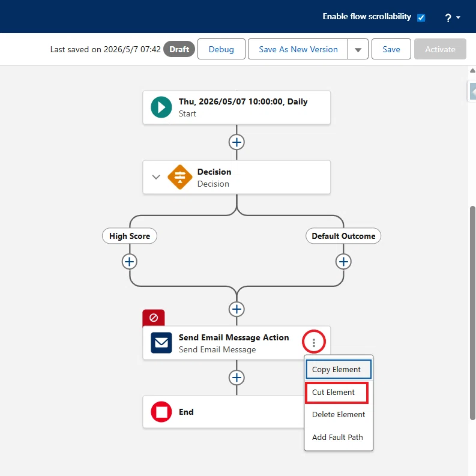Viewport: 476px width, 476px height.
Task: Click the Start element card title
Action: coord(243,101)
